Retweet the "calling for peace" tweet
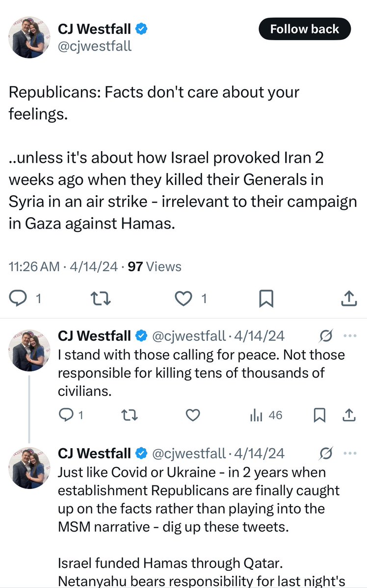 [129, 415]
